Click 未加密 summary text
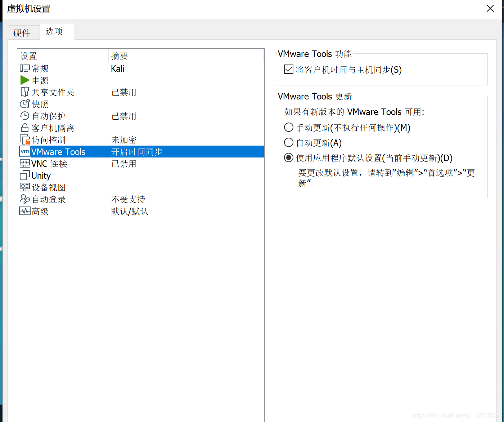504x422 pixels. tap(124, 140)
